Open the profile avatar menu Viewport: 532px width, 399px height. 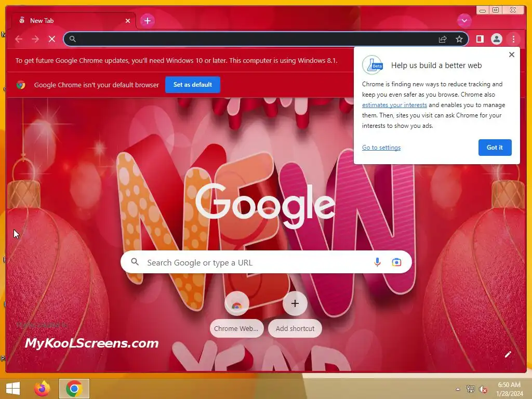coord(496,39)
